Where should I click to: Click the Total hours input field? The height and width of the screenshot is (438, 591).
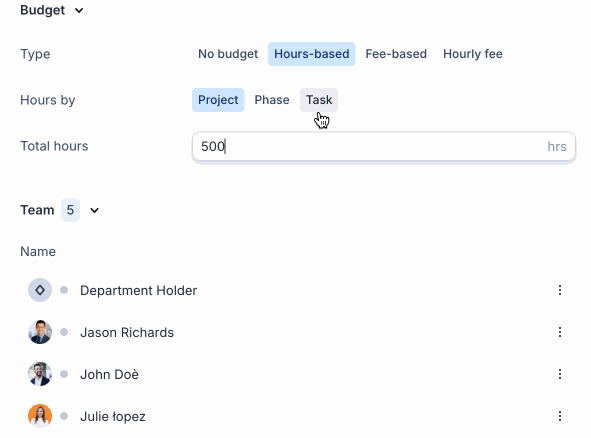point(384,146)
